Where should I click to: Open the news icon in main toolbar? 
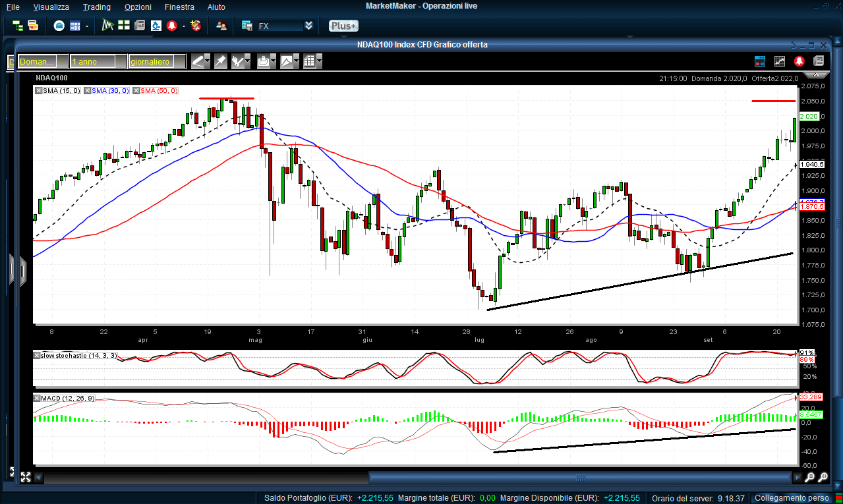point(139,26)
